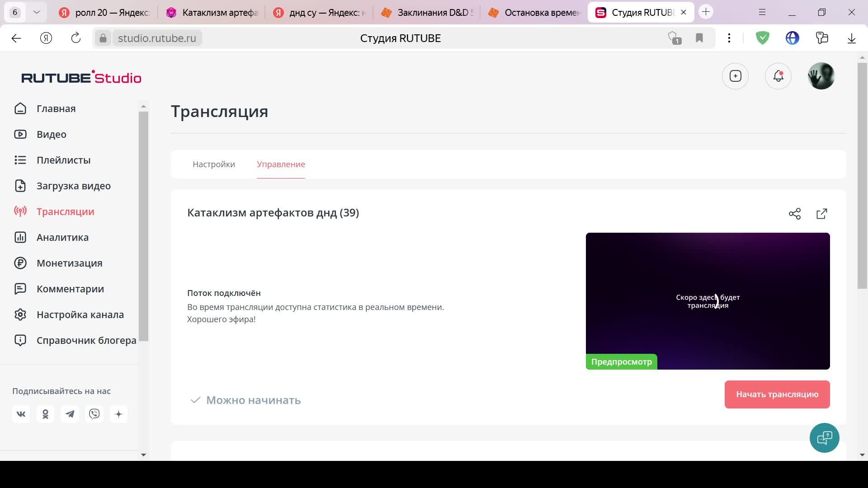The width and height of the screenshot is (868, 488).
Task: Open Аналитика section
Action: tap(52, 237)
